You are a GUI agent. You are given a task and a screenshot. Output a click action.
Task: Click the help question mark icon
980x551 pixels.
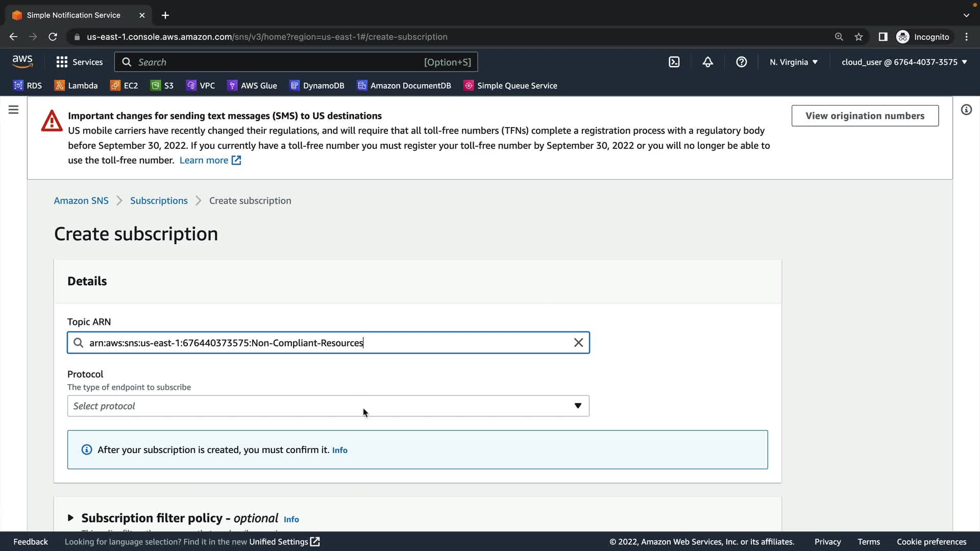coord(741,62)
